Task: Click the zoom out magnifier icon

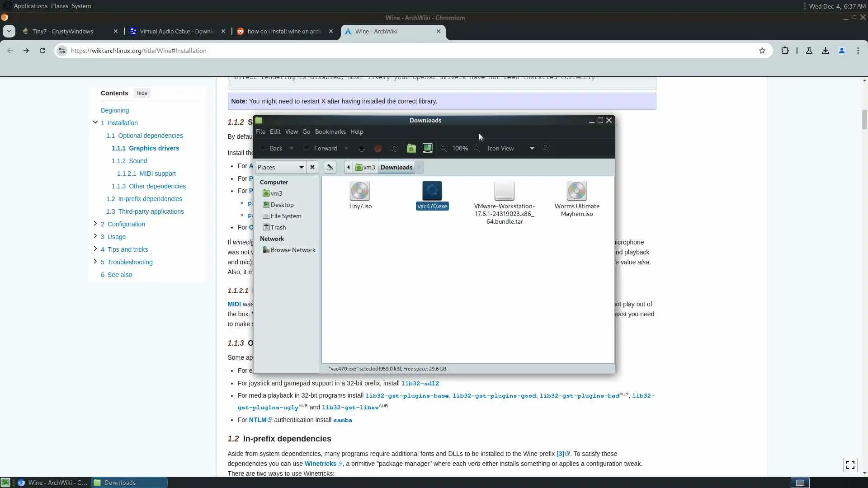Action: pyautogui.click(x=444, y=148)
